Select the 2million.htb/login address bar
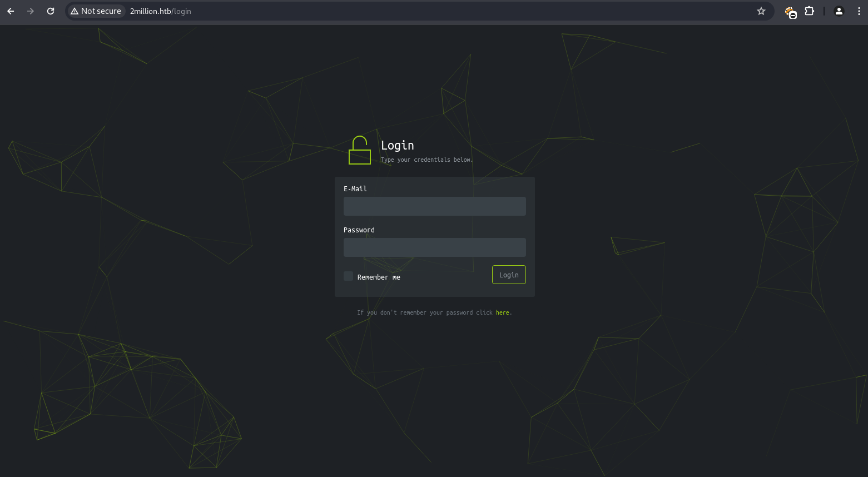The image size is (868, 477). [389, 11]
